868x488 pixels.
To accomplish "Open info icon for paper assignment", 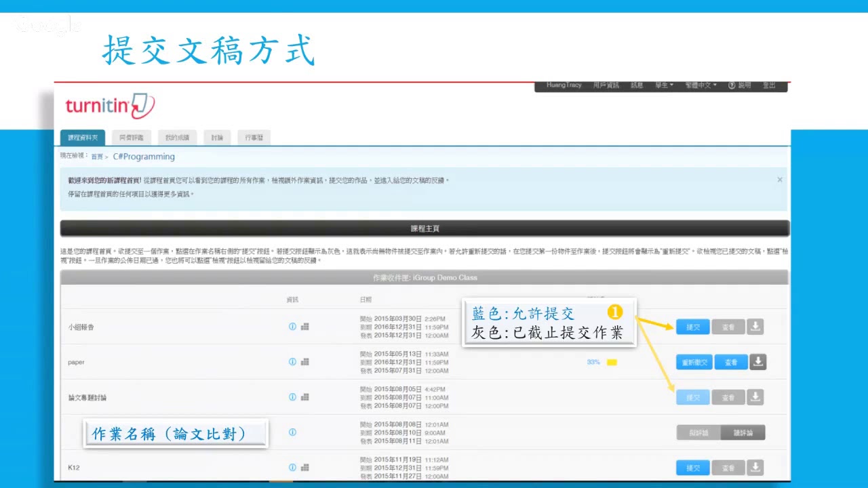I will coord(292,362).
